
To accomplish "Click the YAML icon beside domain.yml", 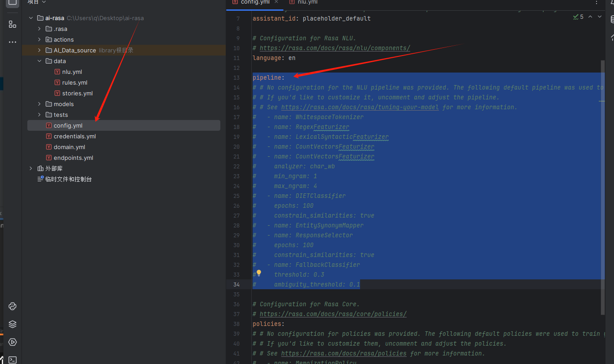I will click(x=49, y=147).
